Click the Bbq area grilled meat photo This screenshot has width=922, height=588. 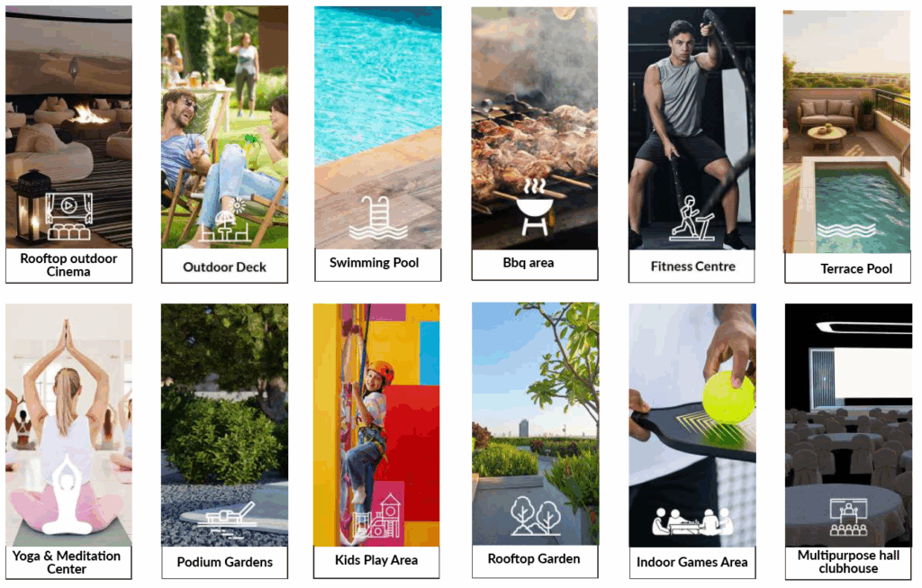pyautogui.click(x=535, y=128)
